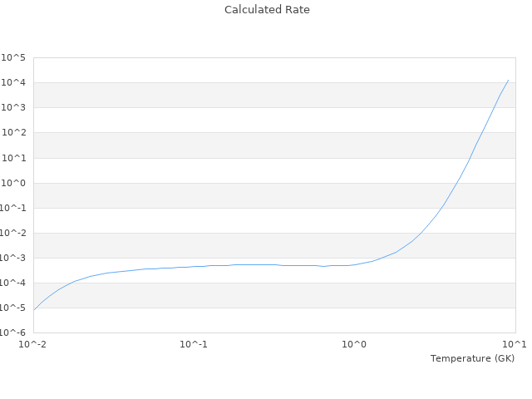This screenshot has width=532, height=399.
Task: Click the flat plateau of the blue curve
Action: coord(249,264)
